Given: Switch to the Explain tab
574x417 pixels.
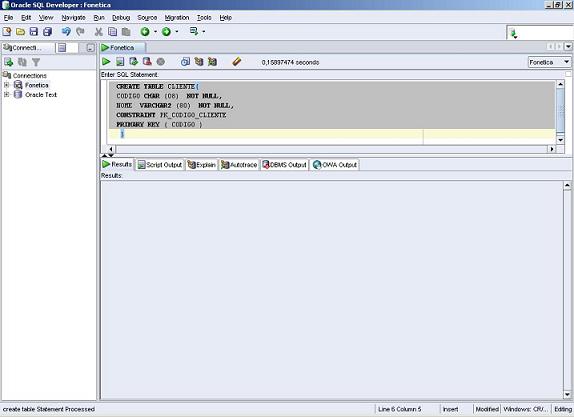Looking at the screenshot, I should [x=202, y=165].
